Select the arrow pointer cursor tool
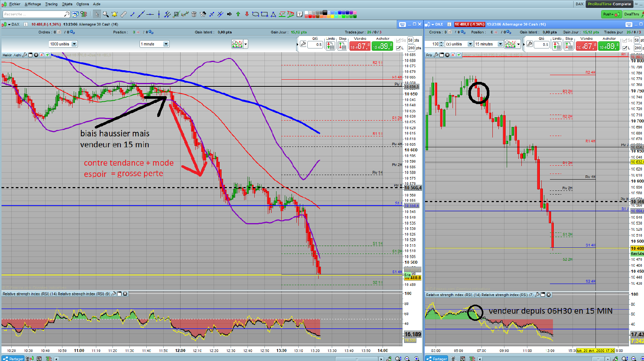644x361 pixels. tap(97, 14)
